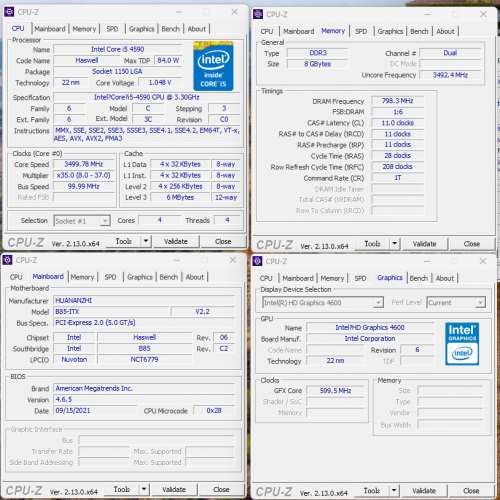This screenshot has width=500, height=500.
Task: Click Validate in the Memory window
Action: tap(424, 244)
